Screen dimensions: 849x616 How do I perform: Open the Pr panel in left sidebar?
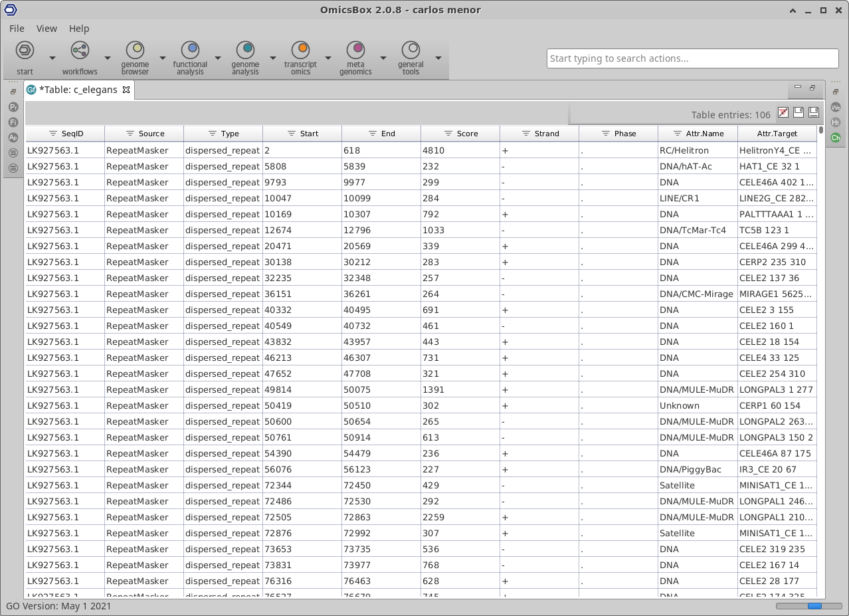[13, 107]
